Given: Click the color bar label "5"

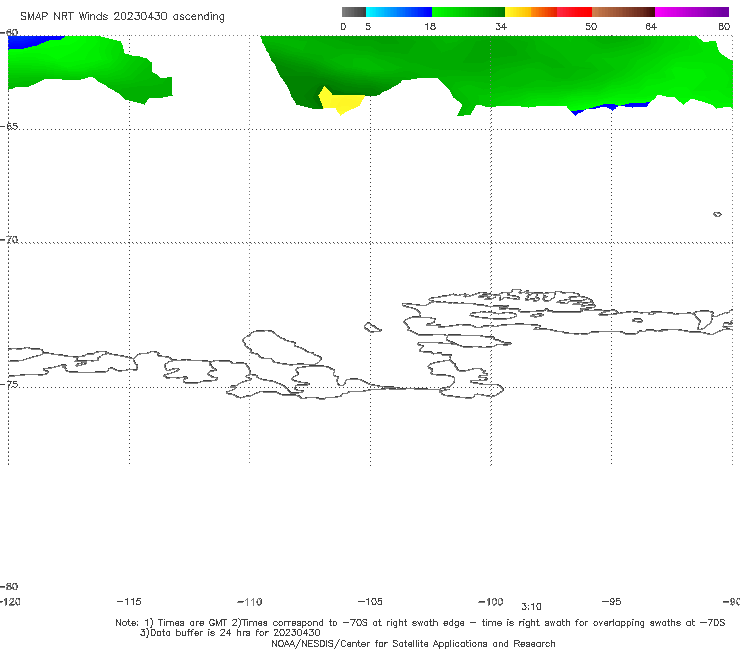Looking at the screenshot, I should click(x=368, y=26).
